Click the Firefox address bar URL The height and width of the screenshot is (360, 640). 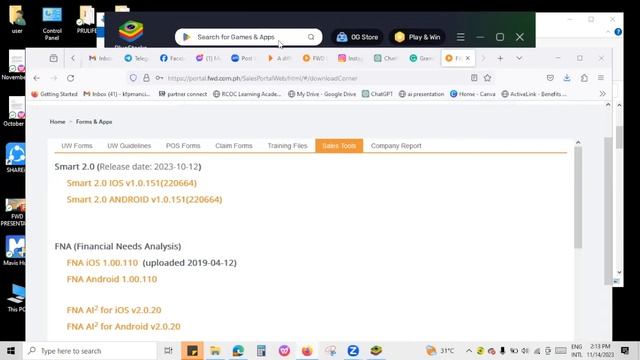point(262,78)
